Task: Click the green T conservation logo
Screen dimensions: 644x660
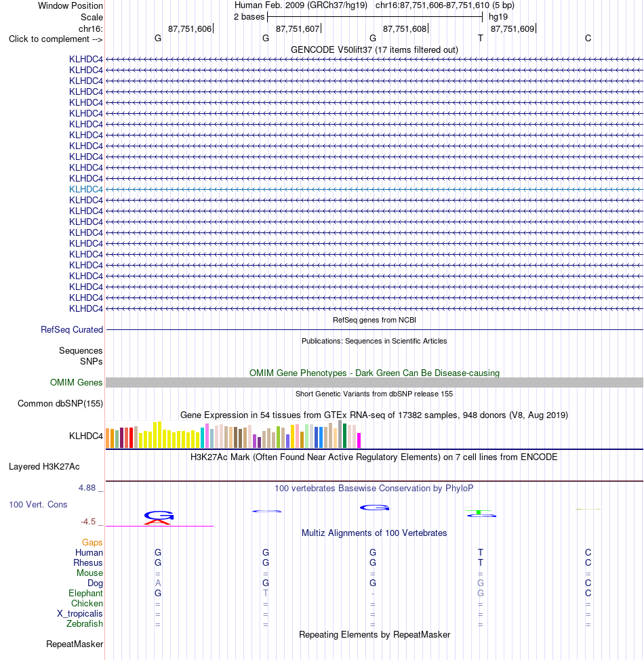Action: (480, 512)
